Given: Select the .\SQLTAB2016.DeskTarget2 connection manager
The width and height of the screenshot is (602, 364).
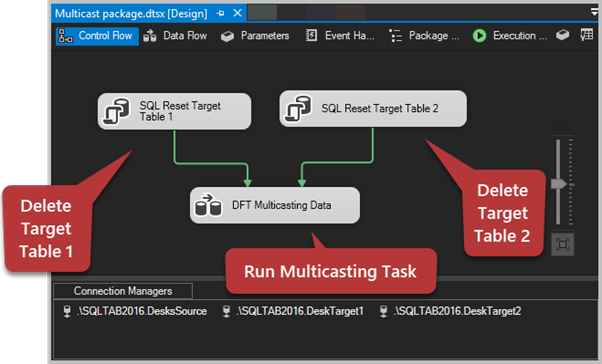Looking at the screenshot, I should [x=451, y=311].
